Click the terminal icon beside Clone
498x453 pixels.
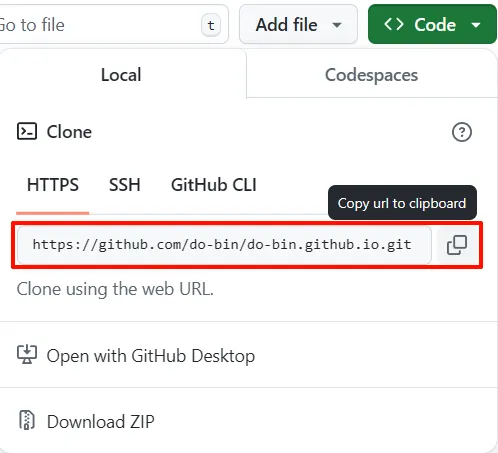pyautogui.click(x=27, y=132)
